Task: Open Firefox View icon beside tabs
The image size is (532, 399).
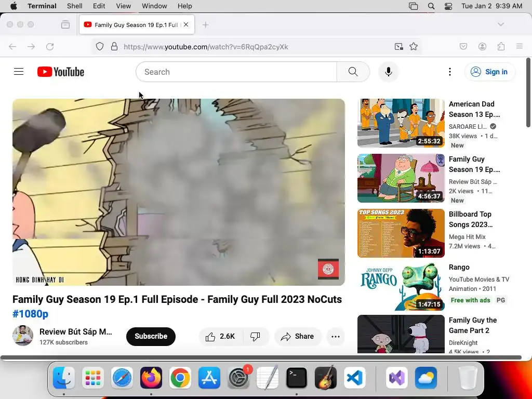Action: click(x=65, y=24)
